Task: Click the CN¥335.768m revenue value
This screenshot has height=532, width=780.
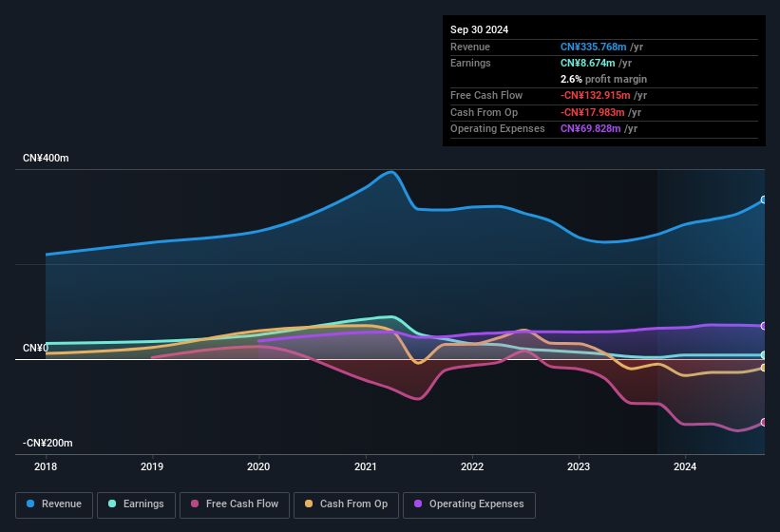Action: pyautogui.click(x=593, y=47)
